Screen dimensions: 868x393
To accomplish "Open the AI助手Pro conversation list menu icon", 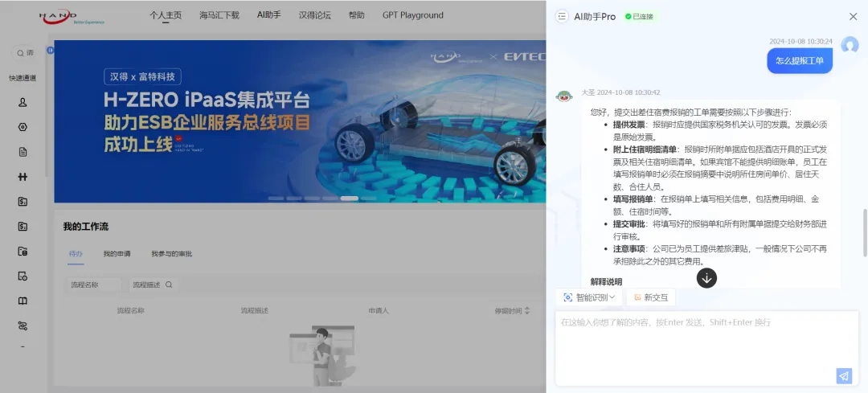I will coord(562,17).
